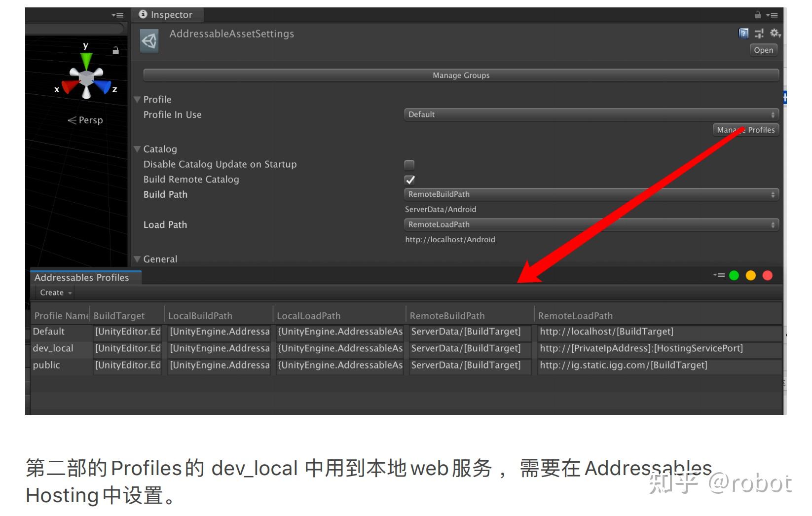The height and width of the screenshot is (516, 812).
Task: Click the presets icon next to the help icon
Action: tap(758, 33)
